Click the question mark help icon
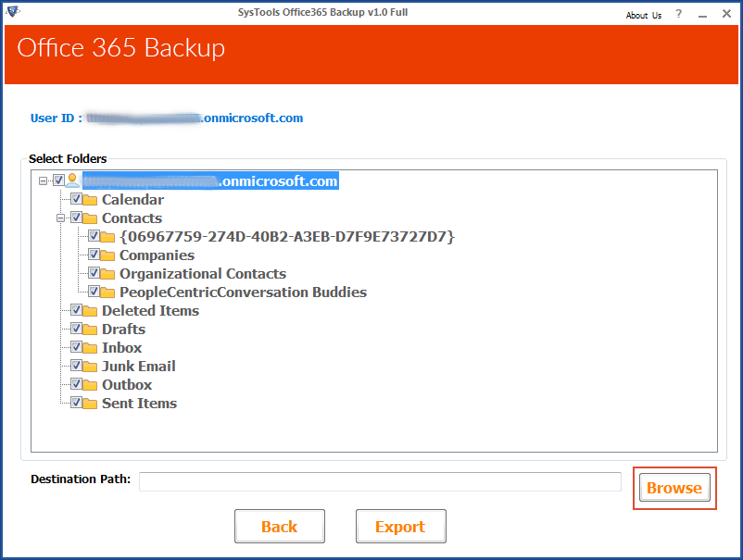 (677, 15)
